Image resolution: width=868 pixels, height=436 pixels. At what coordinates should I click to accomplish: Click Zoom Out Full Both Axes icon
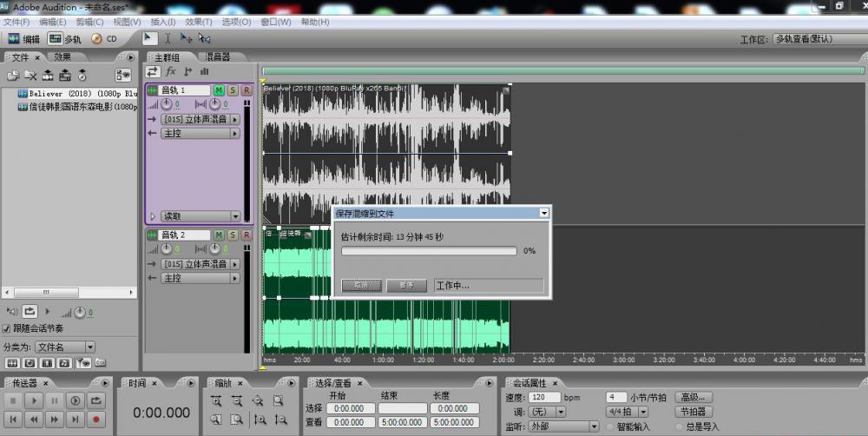(x=258, y=400)
